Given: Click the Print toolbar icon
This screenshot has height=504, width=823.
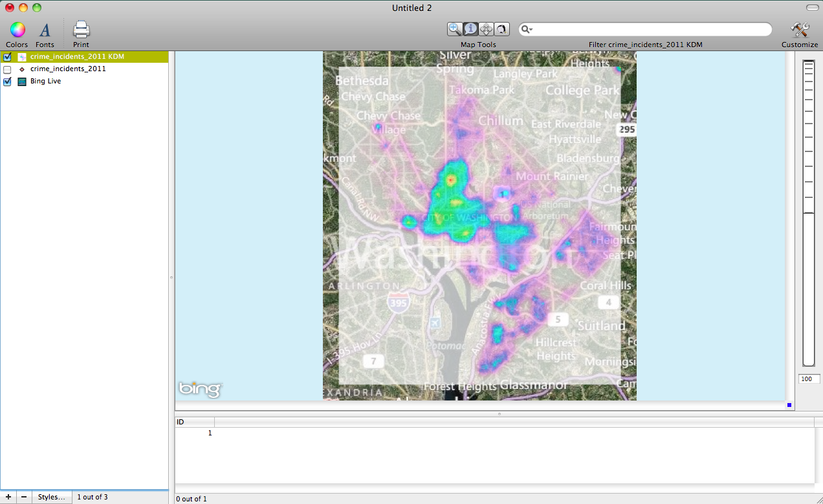Looking at the screenshot, I should click(x=81, y=30).
